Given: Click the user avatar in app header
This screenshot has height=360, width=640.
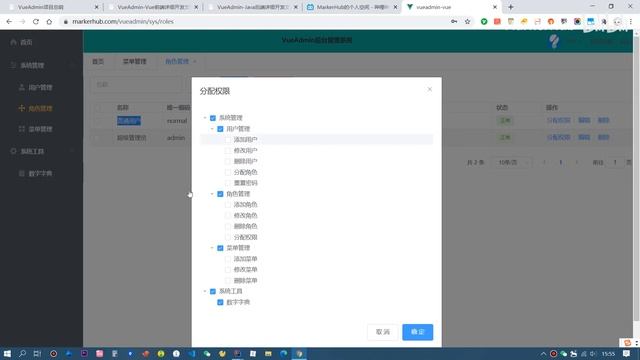Looking at the screenshot, I should (553, 41).
